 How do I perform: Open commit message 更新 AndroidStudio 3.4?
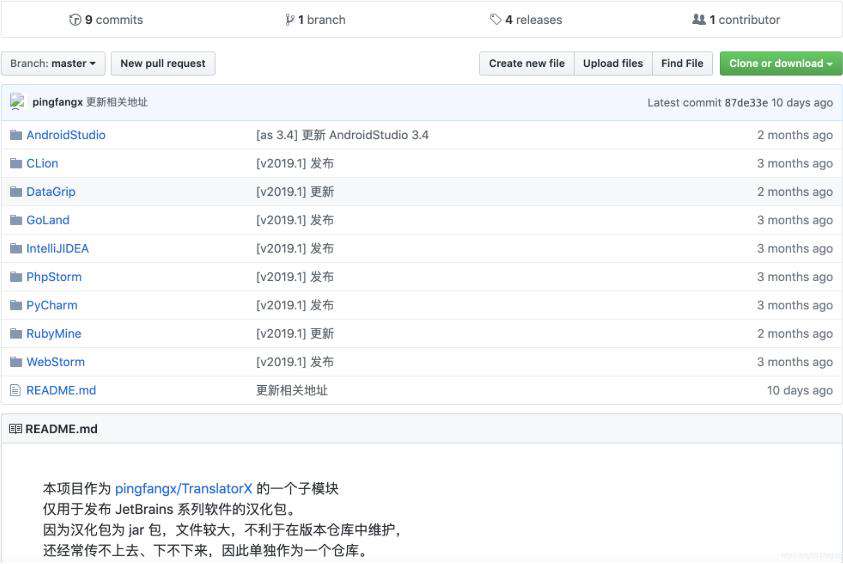tap(342, 135)
